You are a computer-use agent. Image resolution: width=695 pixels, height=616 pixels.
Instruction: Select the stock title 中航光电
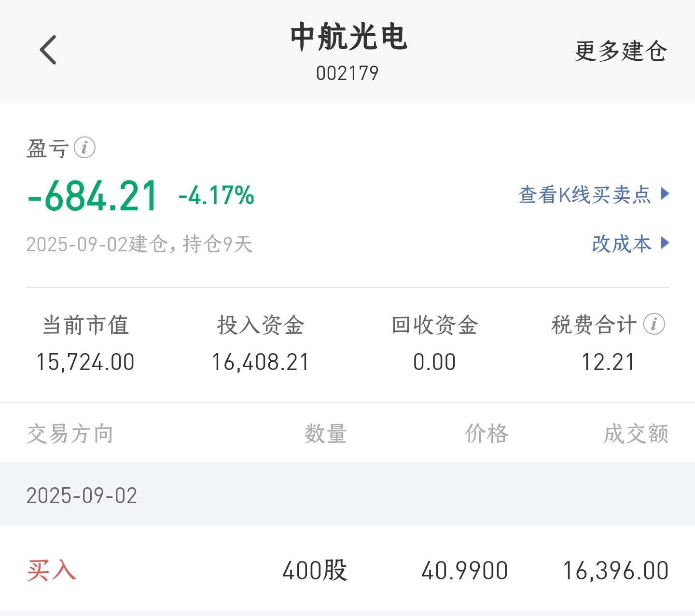tap(348, 37)
